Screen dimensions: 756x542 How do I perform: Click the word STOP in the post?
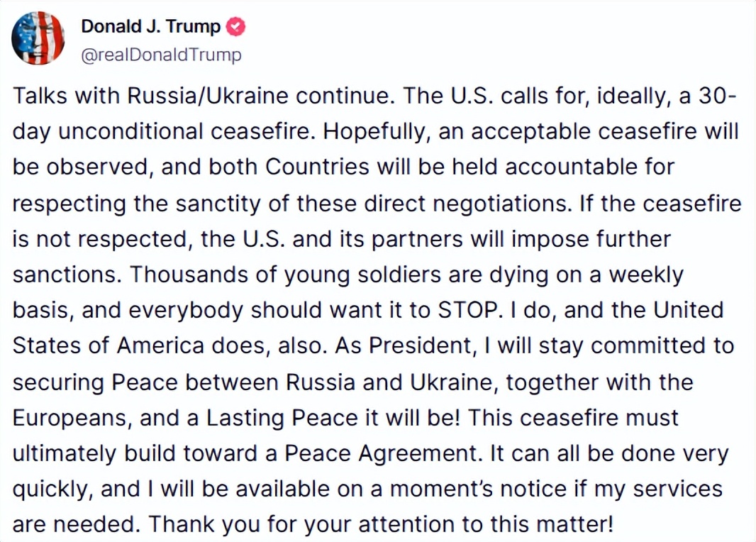[467, 310]
